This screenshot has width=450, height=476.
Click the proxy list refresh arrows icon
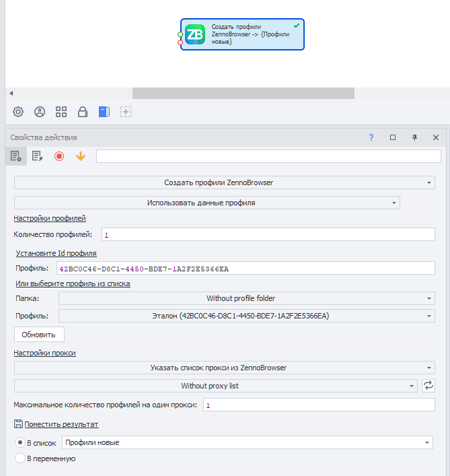point(428,386)
